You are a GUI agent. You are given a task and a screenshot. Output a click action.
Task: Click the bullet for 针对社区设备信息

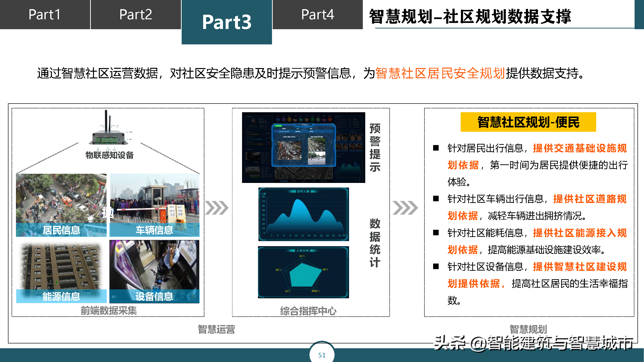point(436,266)
